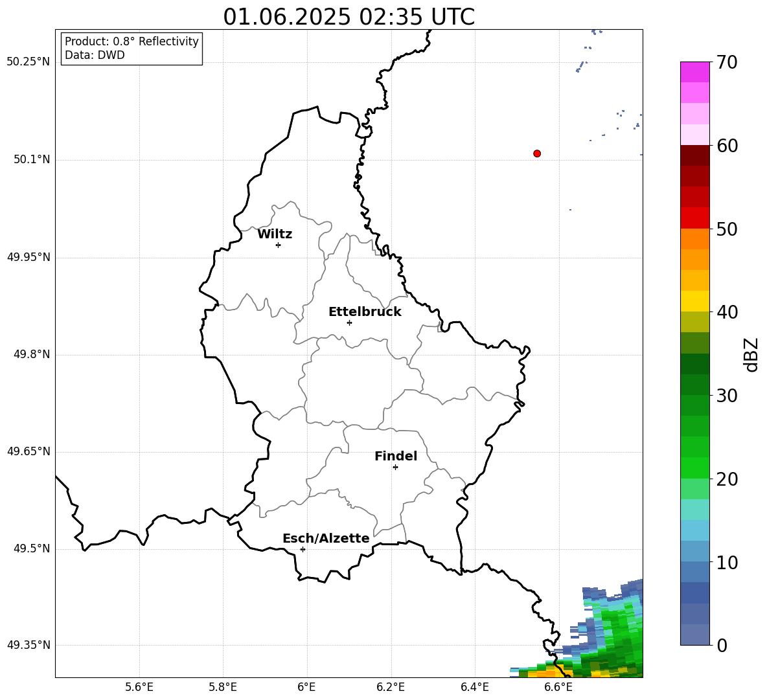
Task: Pick the bright green colorbar swatch just above 20
Action: (695, 468)
